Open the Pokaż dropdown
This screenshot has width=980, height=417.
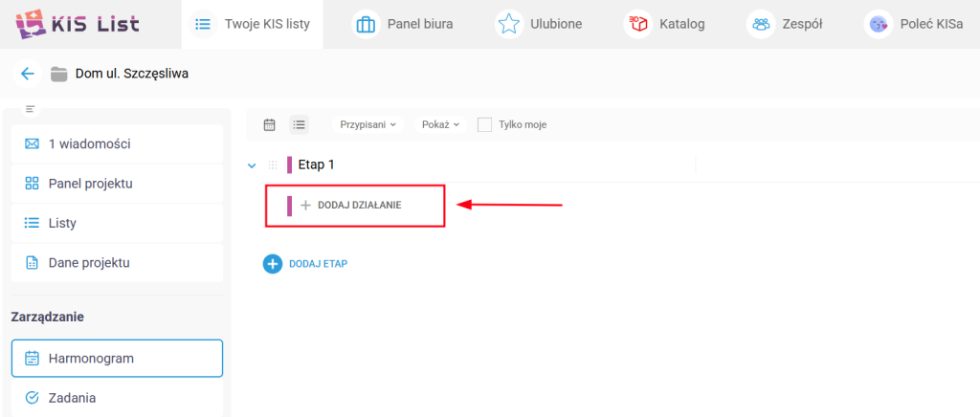[x=441, y=124]
